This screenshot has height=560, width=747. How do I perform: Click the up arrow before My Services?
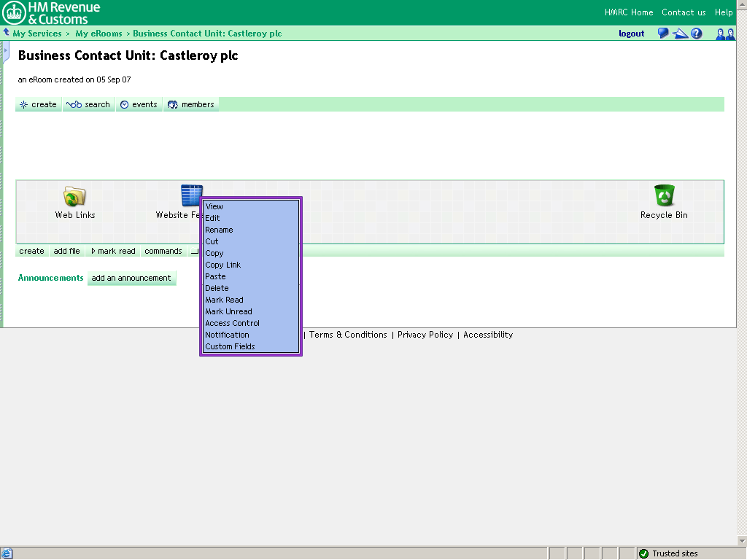(x=7, y=33)
